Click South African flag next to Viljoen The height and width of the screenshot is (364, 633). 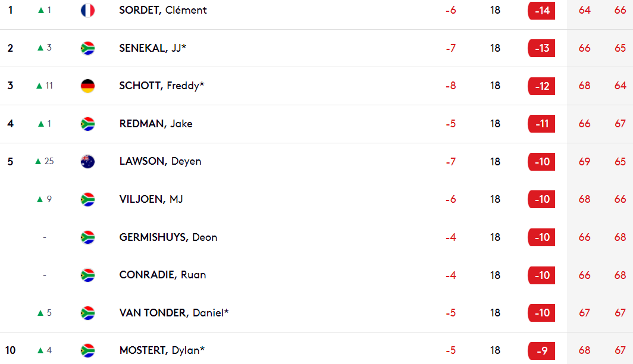(87, 199)
